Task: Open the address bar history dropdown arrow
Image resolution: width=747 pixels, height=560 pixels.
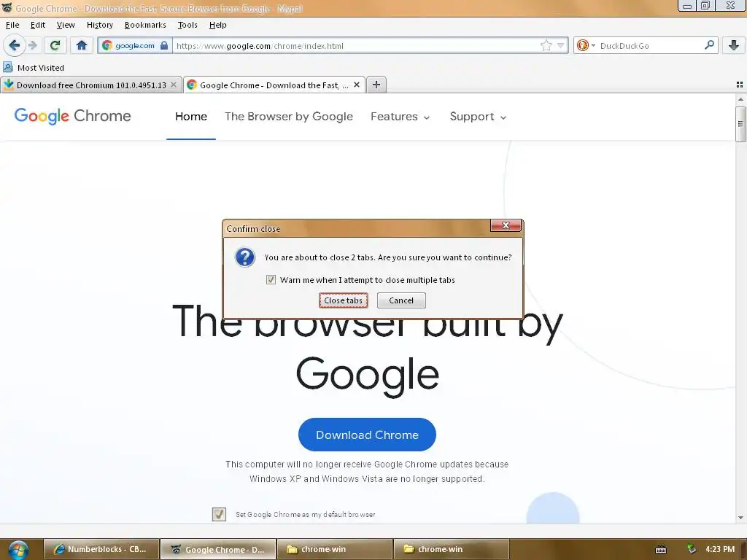Action: [561, 46]
